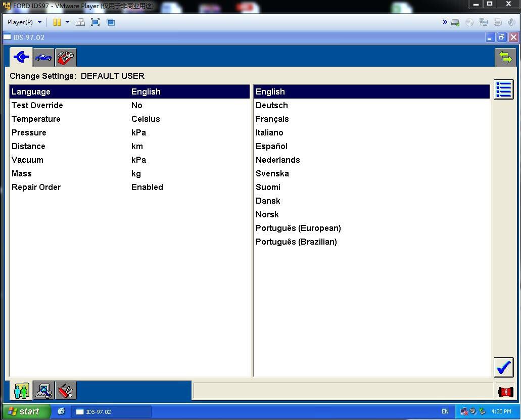Select the pocket-knife tools icon at bottom
Image resolution: width=521 pixels, height=420 pixels.
pyautogui.click(x=65, y=390)
